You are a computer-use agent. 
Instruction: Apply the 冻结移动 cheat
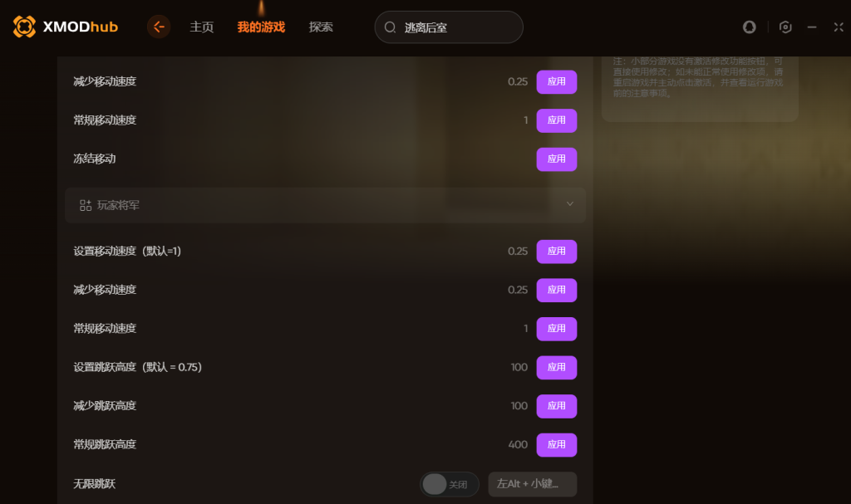556,159
